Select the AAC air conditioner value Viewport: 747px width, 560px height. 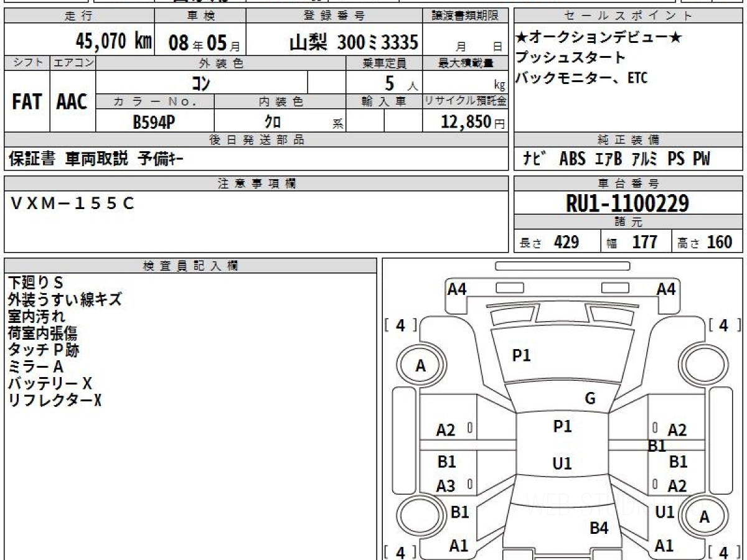point(72,102)
